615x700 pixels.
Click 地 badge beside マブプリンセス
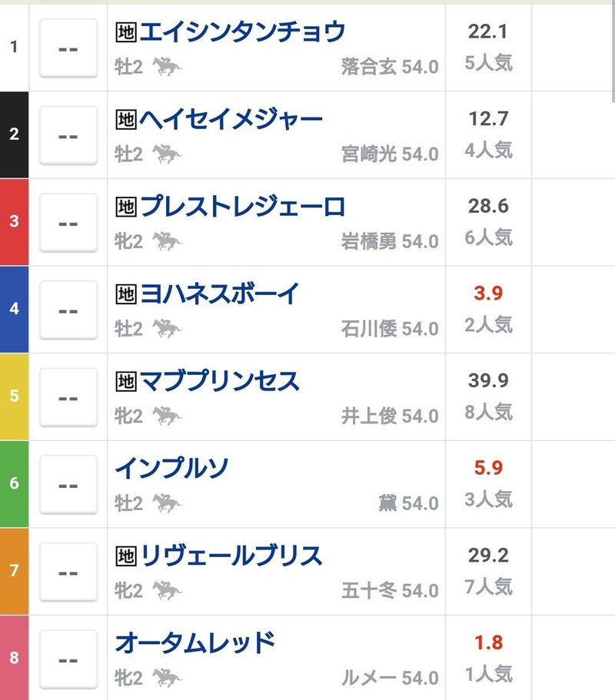click(x=126, y=381)
